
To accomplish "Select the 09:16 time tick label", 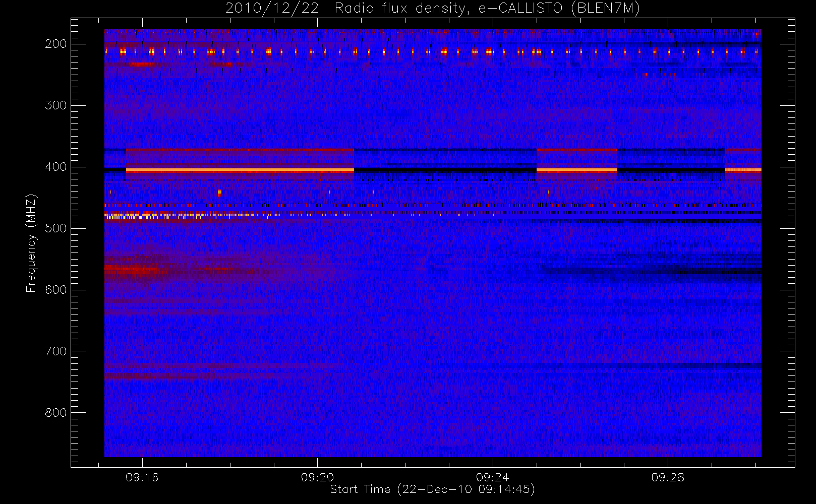I will click(x=142, y=477).
